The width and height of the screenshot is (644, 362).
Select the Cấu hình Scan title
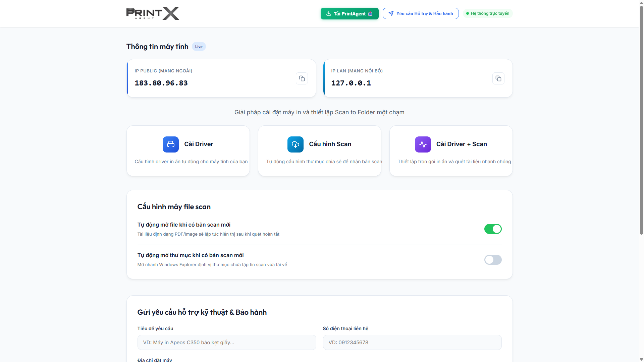point(330,144)
